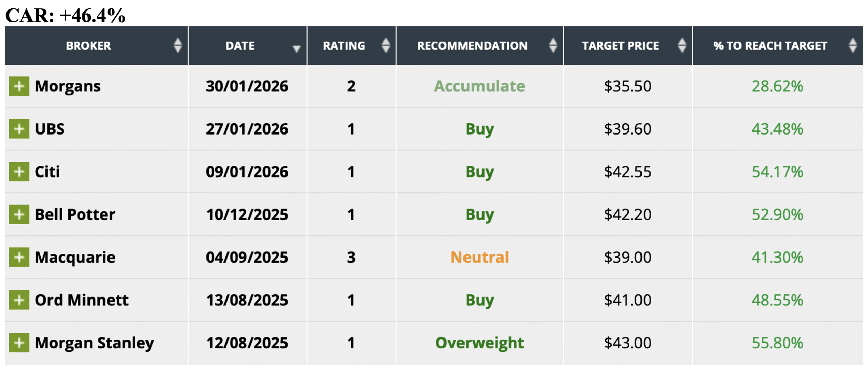The width and height of the screenshot is (868, 370).
Task: Click the Date column sort arrow
Action: tap(296, 48)
